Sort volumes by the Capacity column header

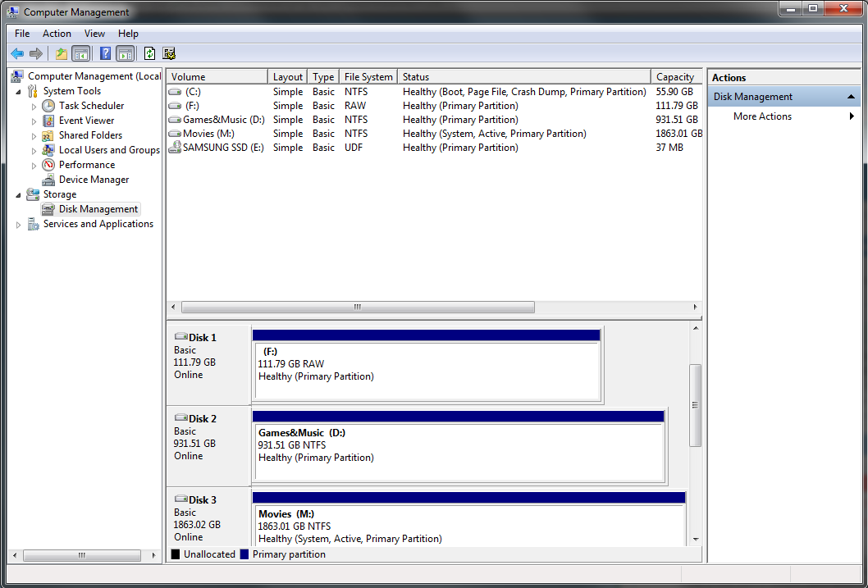[x=677, y=77]
